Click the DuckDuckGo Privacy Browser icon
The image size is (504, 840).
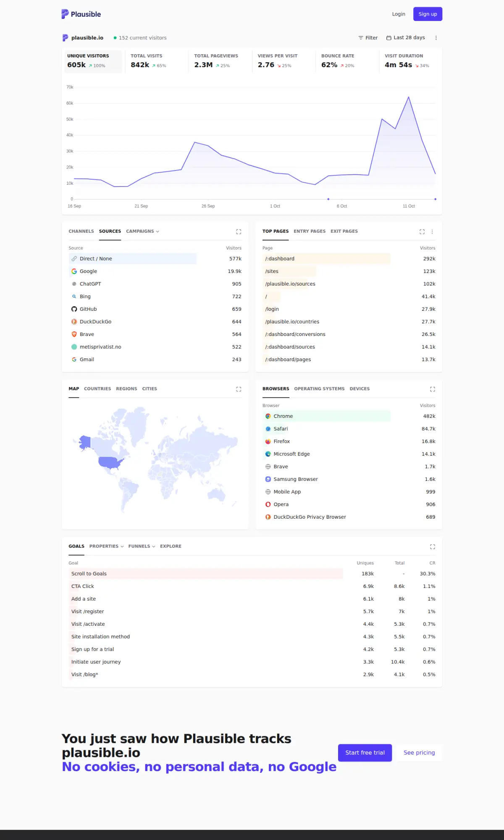(268, 517)
